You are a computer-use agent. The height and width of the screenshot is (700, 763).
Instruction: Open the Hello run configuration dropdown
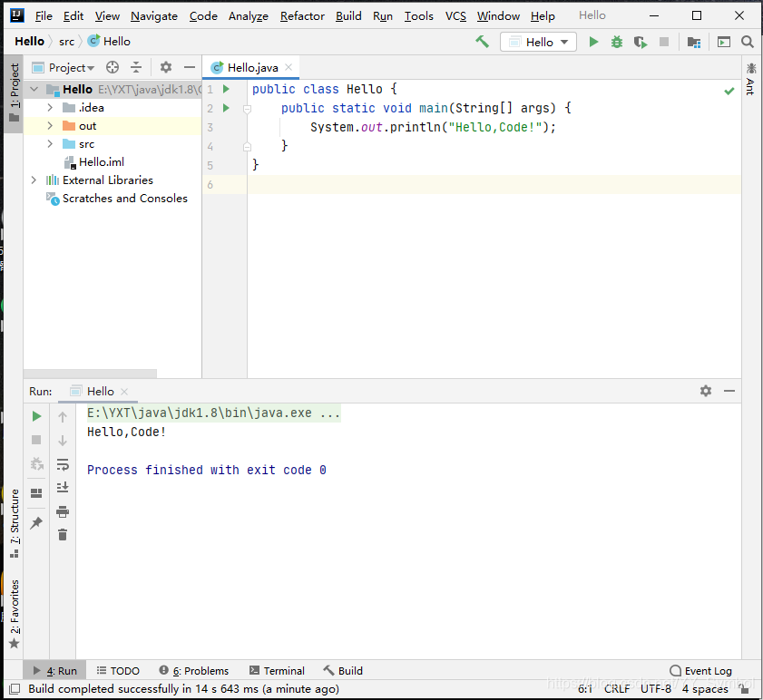click(x=538, y=42)
